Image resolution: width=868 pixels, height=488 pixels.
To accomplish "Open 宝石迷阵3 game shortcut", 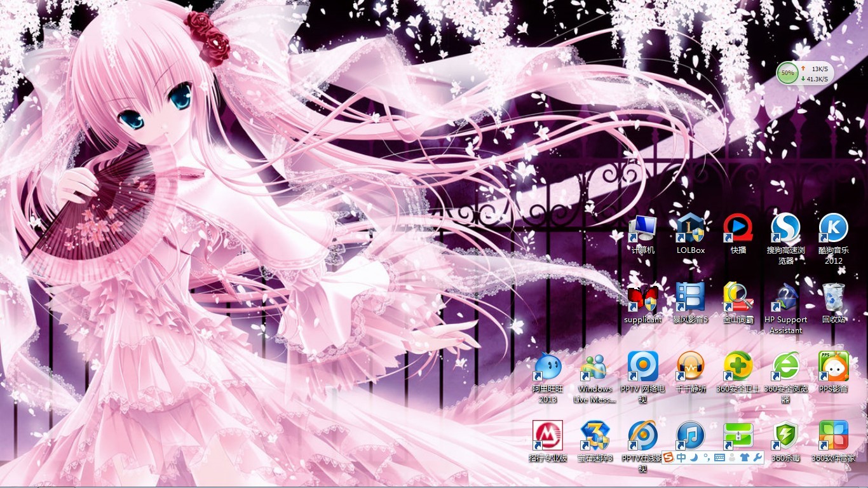I will point(595,442).
